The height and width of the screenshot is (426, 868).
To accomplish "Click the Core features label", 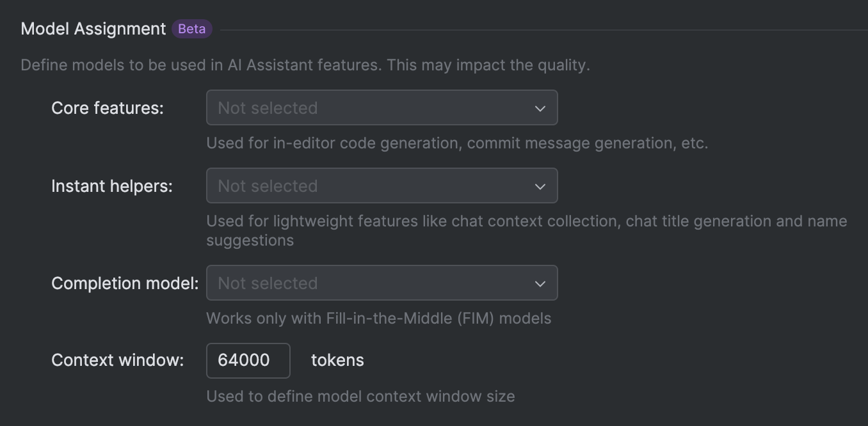I will point(108,107).
